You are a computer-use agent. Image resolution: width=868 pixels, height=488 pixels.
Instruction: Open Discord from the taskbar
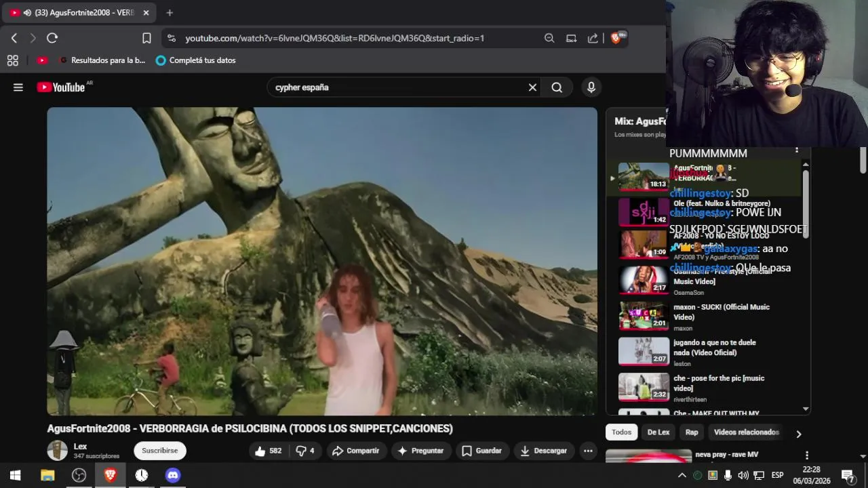coord(173,475)
